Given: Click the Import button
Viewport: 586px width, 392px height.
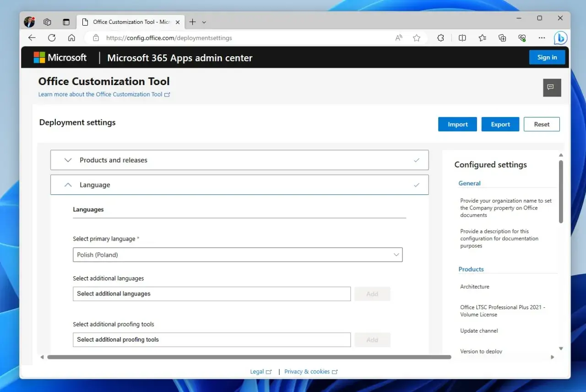Looking at the screenshot, I should (457, 124).
